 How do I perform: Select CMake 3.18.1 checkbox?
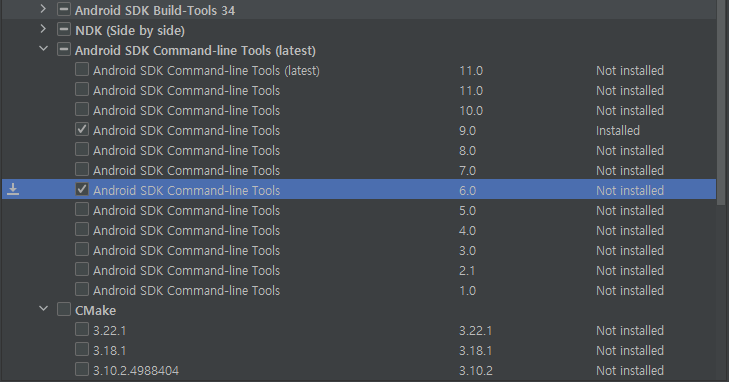pos(82,349)
